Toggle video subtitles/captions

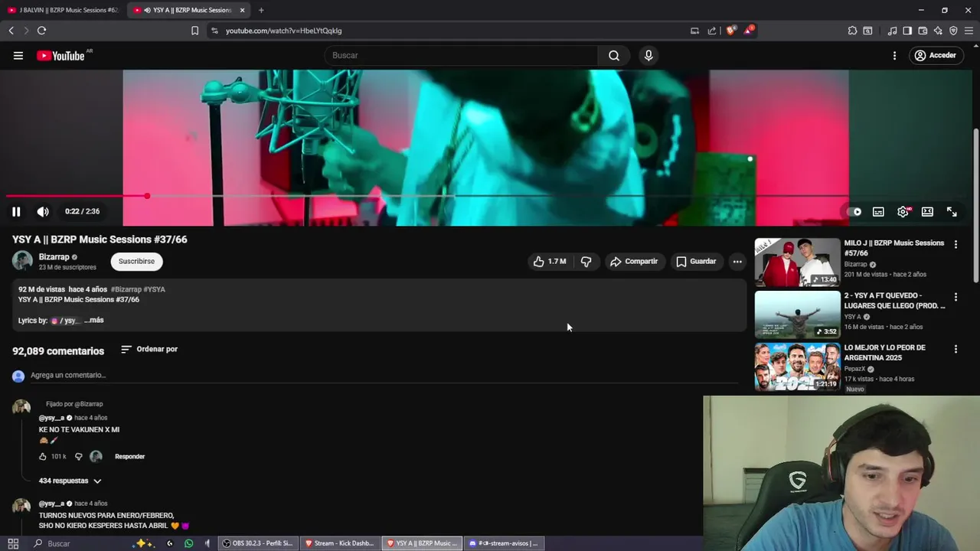click(x=878, y=212)
